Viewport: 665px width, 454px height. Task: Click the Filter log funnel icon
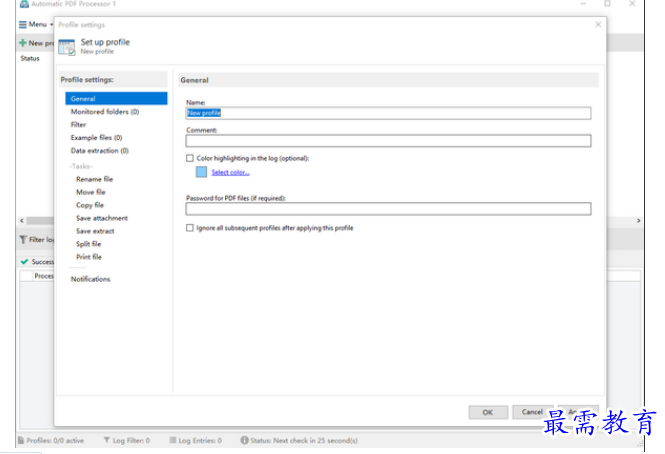tap(23, 240)
